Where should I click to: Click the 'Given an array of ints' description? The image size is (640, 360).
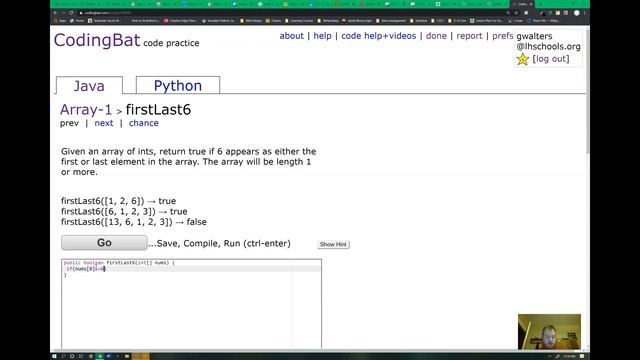[189, 162]
